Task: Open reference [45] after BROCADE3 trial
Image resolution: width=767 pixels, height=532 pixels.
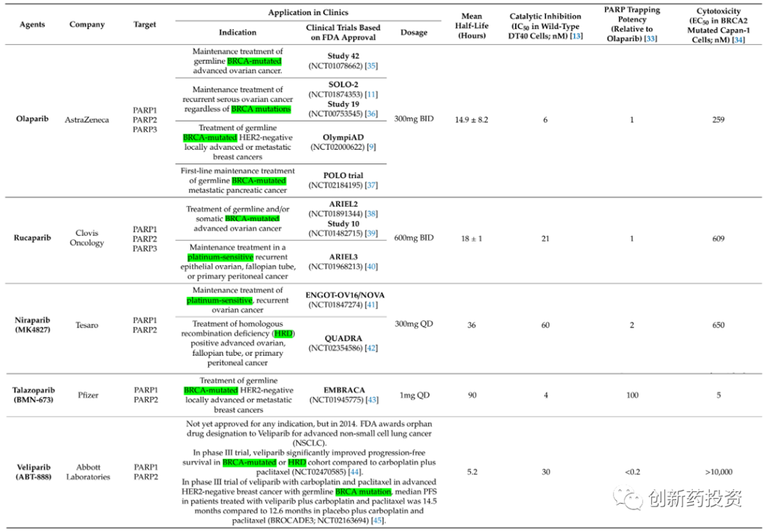Action: tap(378, 520)
